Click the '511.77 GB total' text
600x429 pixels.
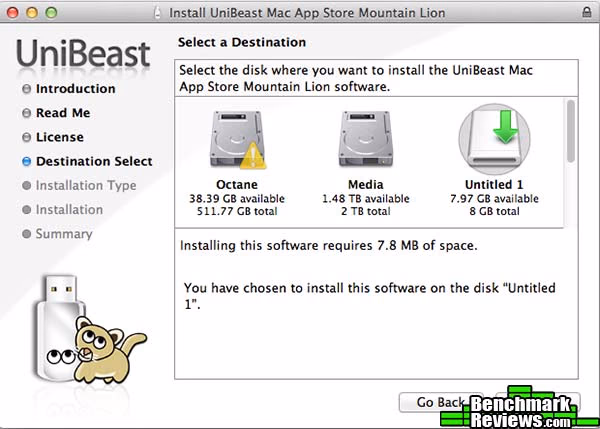(x=237, y=211)
